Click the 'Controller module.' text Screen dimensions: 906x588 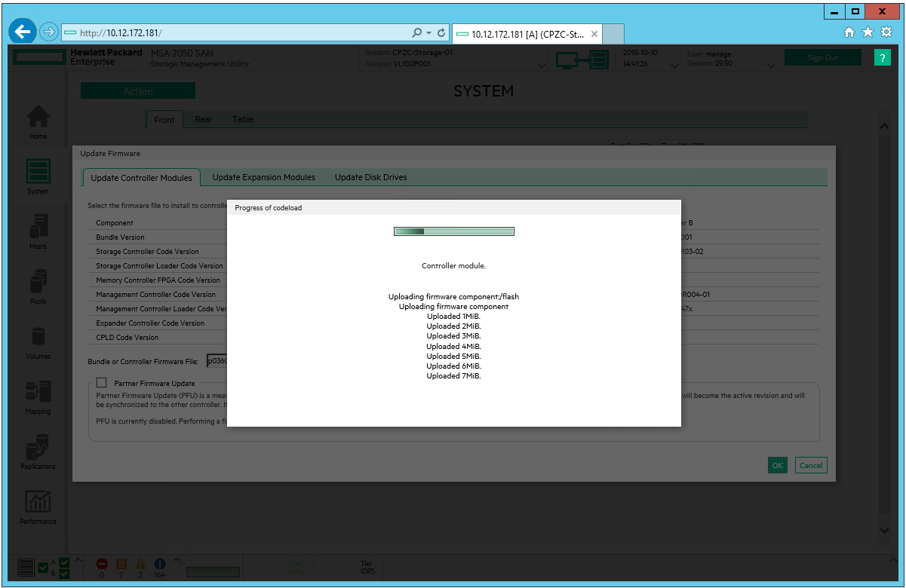tap(454, 266)
